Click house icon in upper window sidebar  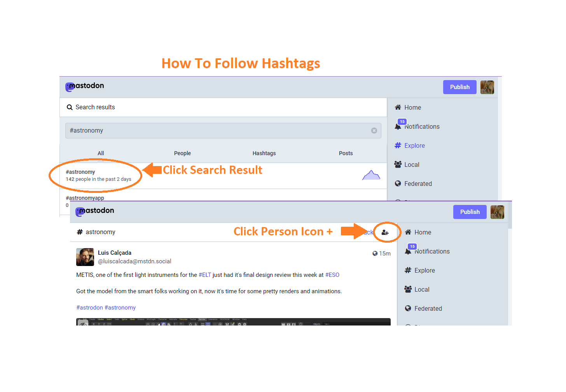tap(398, 107)
